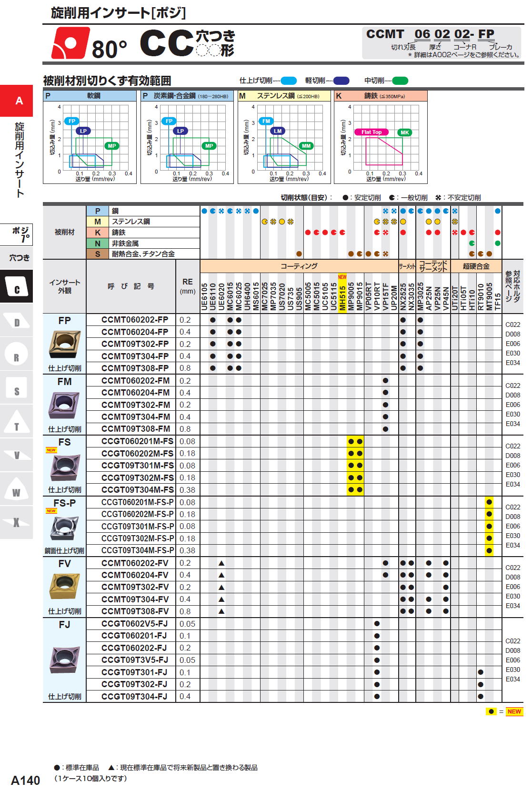Click the FS-P mirror finish insert photo
Image resolution: width=532 pixels, height=792 pixels.
pos(64,528)
